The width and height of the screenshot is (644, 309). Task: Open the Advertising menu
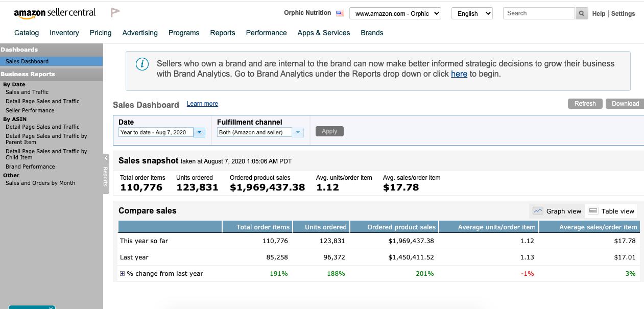point(140,33)
